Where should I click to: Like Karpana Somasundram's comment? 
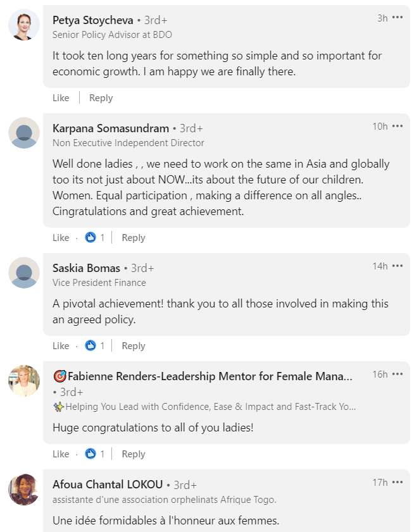point(61,237)
